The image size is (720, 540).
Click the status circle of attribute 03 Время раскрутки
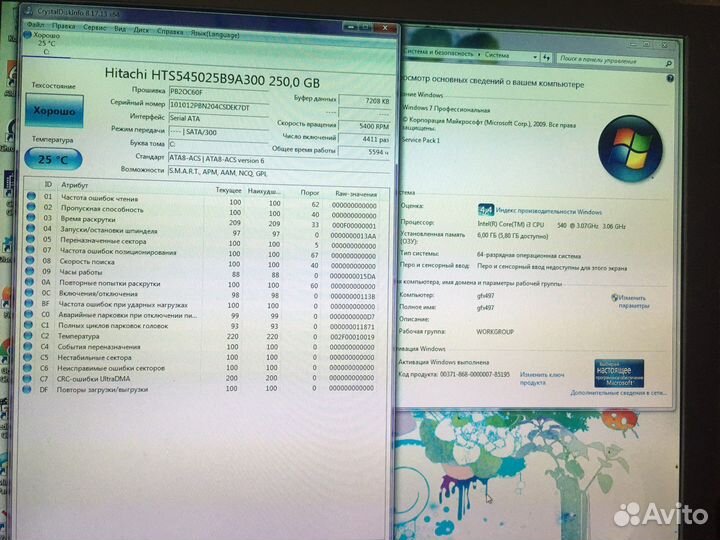coord(31,217)
